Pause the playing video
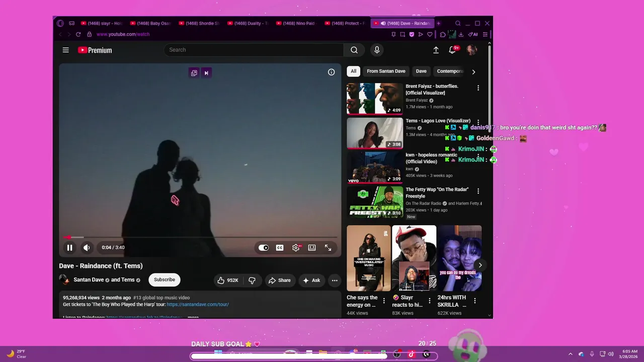 pos(69,247)
